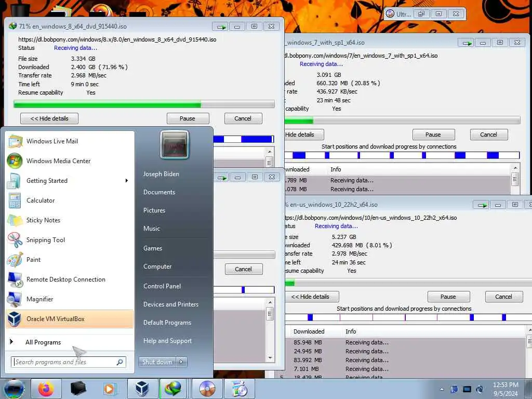
Task: Click the search magnifier icon in Start menu
Action: pos(120,362)
